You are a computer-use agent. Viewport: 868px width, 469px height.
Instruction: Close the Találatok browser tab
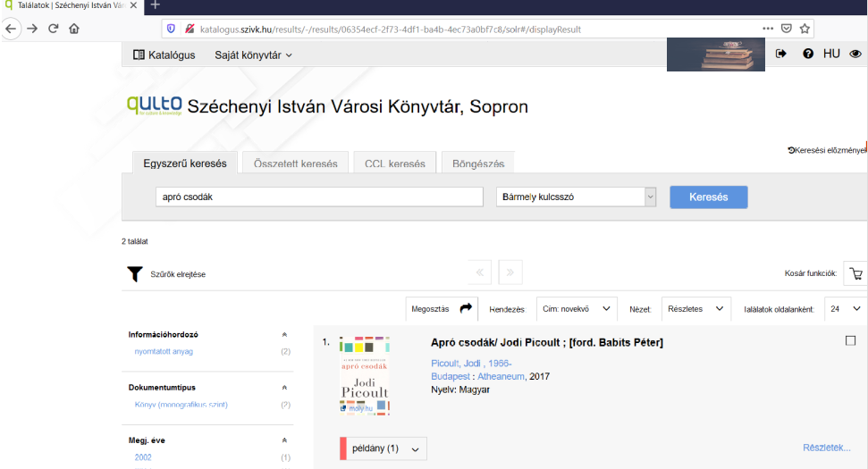pos(133,5)
